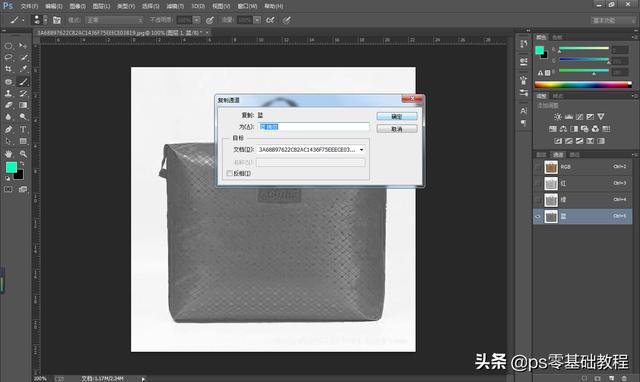Select the History Brush tool
Viewport: 640px width, 382px height.
23,93
